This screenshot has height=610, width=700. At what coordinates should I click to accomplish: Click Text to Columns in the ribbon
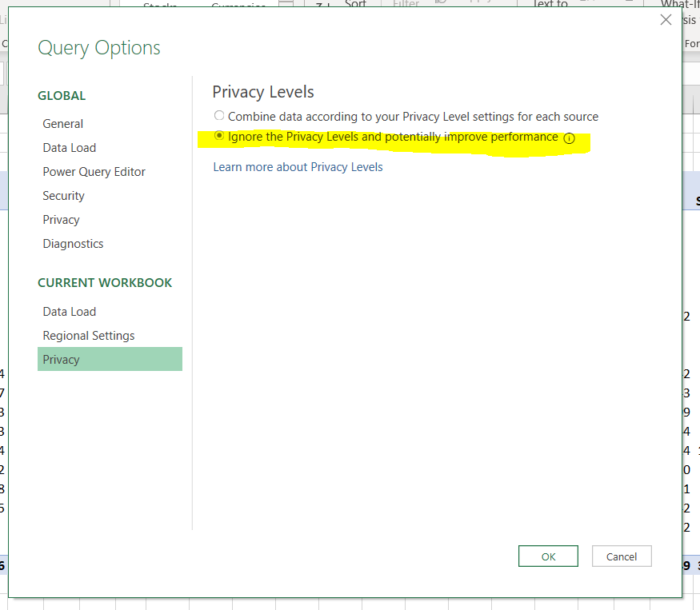(x=550, y=4)
